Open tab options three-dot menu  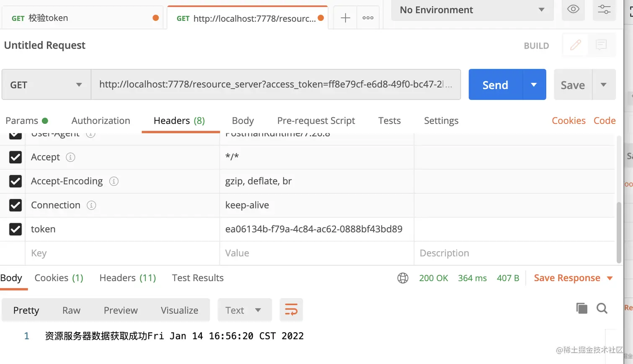point(368,18)
